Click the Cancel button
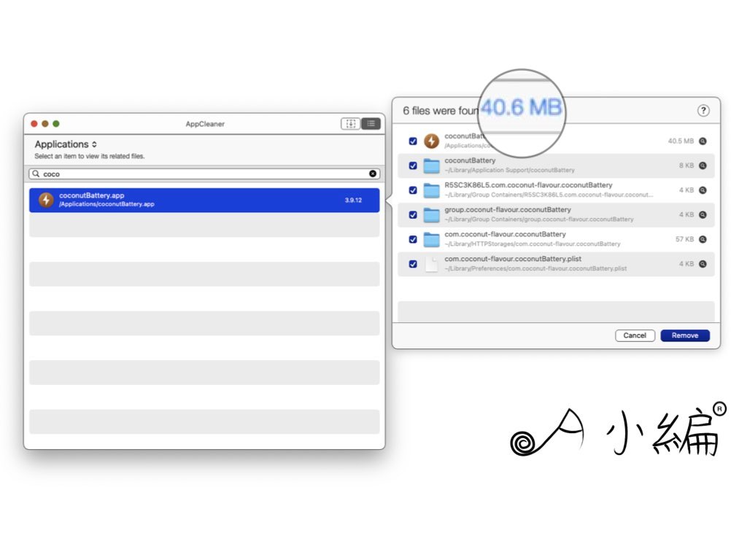This screenshot has width=747, height=560. pos(635,335)
